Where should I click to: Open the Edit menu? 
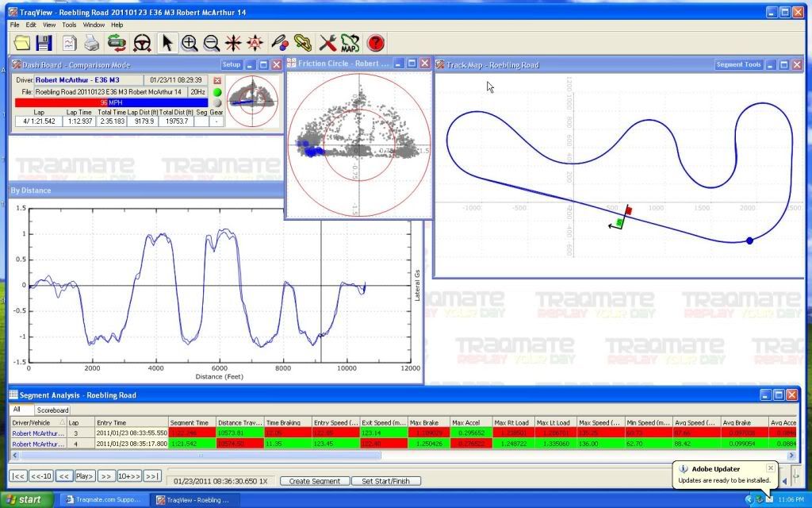(x=31, y=25)
